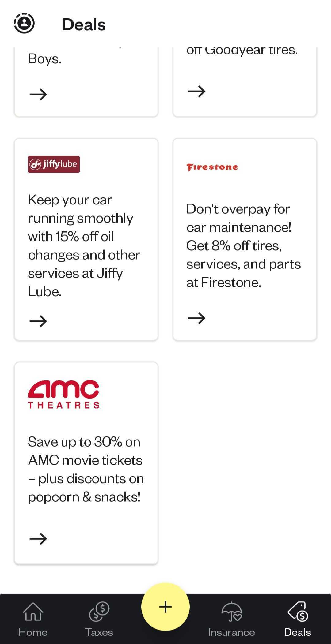Tap the Deals page heading

click(x=84, y=24)
